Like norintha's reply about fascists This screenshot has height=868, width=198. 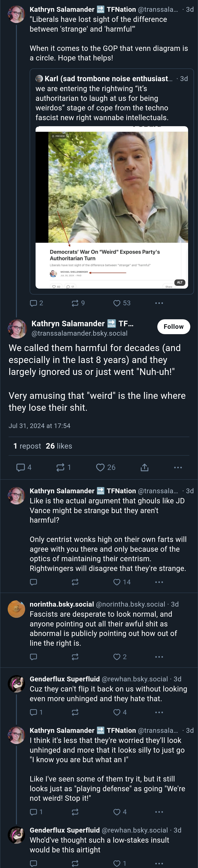(120, 657)
